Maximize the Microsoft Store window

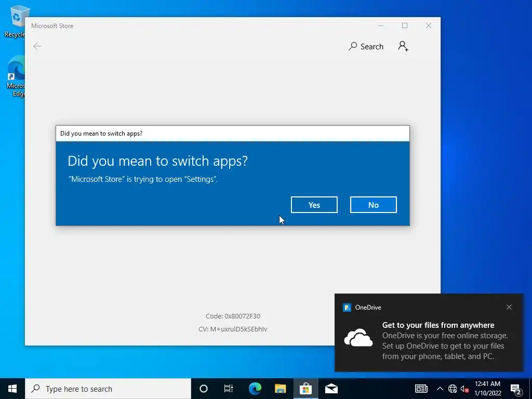click(x=404, y=26)
